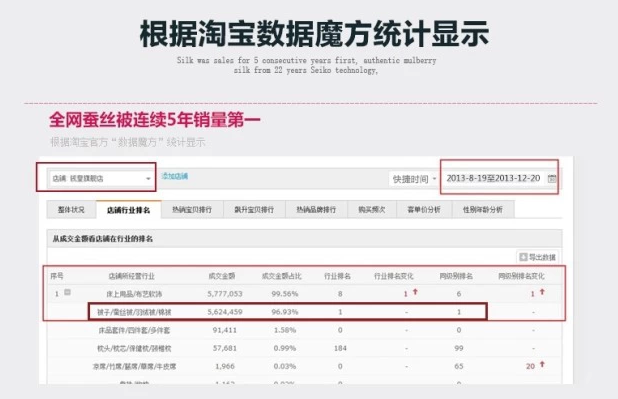View the 性别年龄分析 tab
The width and height of the screenshot is (618, 399).
483,210
